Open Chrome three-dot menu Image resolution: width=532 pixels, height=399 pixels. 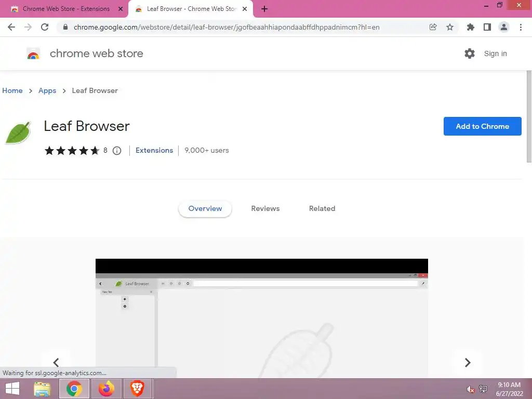pyautogui.click(x=521, y=27)
